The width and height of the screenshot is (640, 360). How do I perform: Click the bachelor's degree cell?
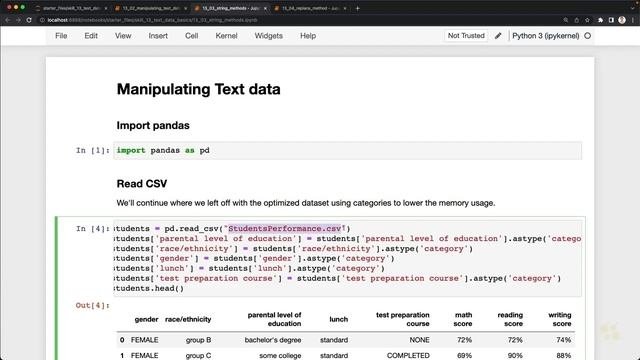pos(273,340)
